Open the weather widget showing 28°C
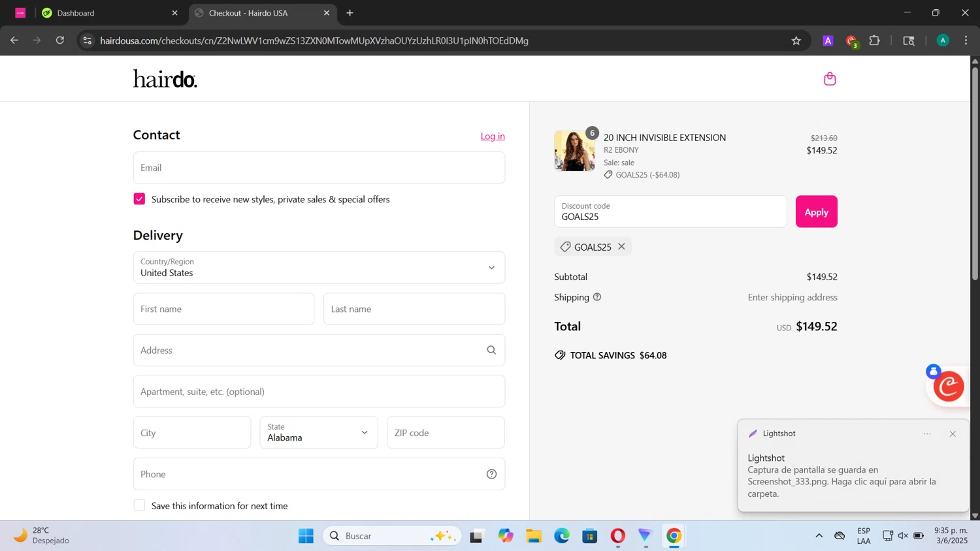The width and height of the screenshot is (980, 551). (41, 535)
